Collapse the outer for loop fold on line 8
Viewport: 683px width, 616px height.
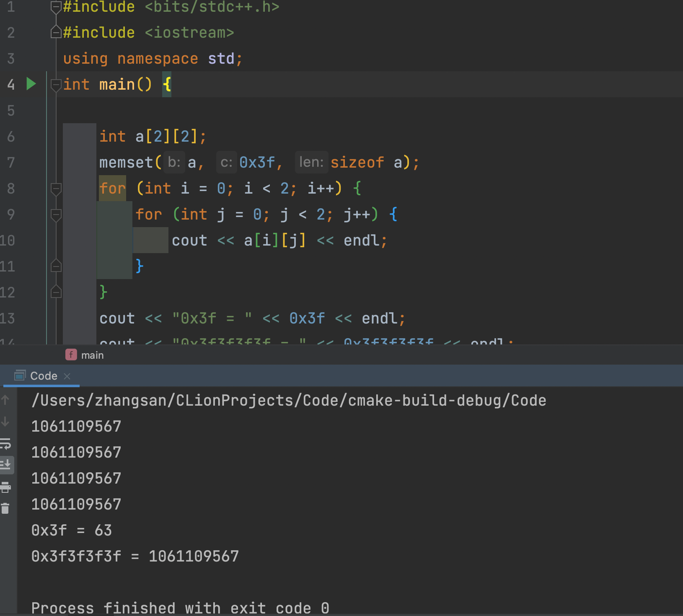coord(56,189)
